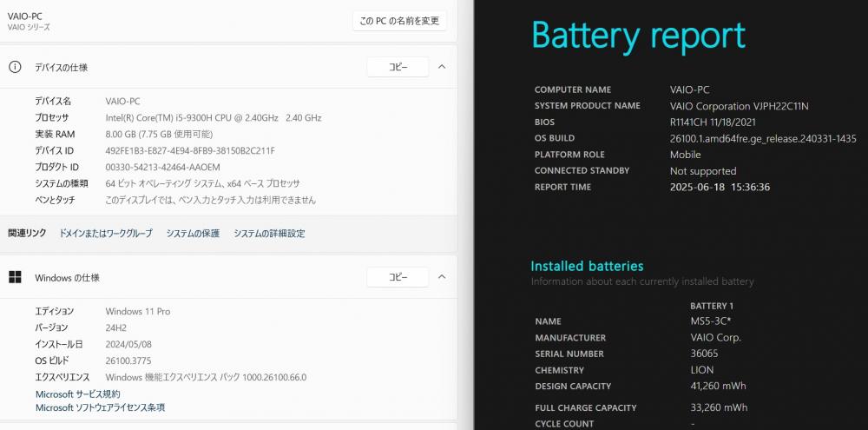Open the system protection link
The height and width of the screenshot is (430, 868).
click(193, 234)
